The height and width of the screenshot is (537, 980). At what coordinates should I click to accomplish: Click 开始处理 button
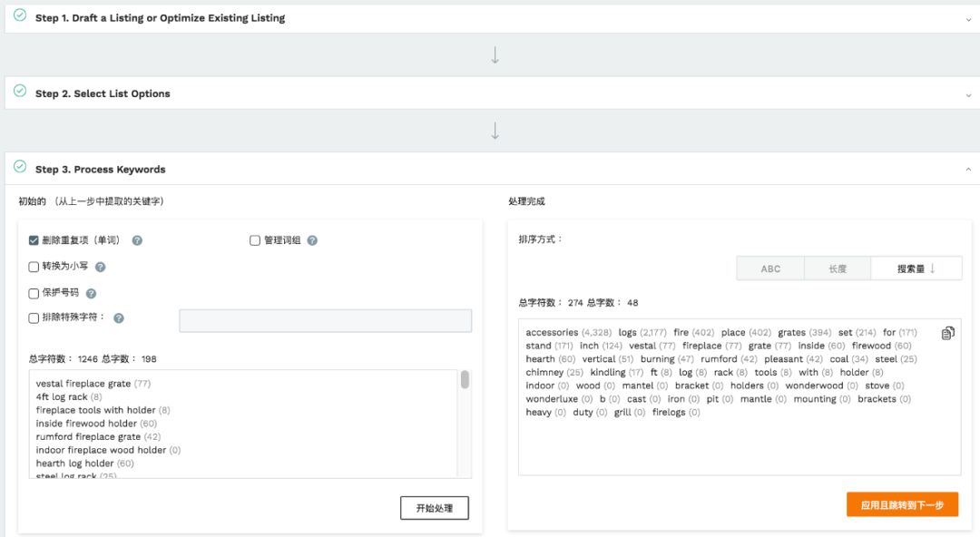(x=435, y=508)
